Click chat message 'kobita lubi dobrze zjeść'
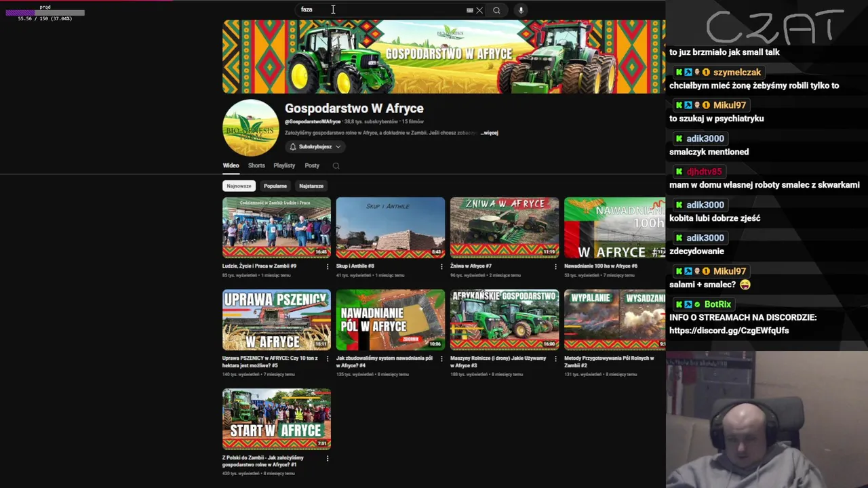 click(715, 218)
